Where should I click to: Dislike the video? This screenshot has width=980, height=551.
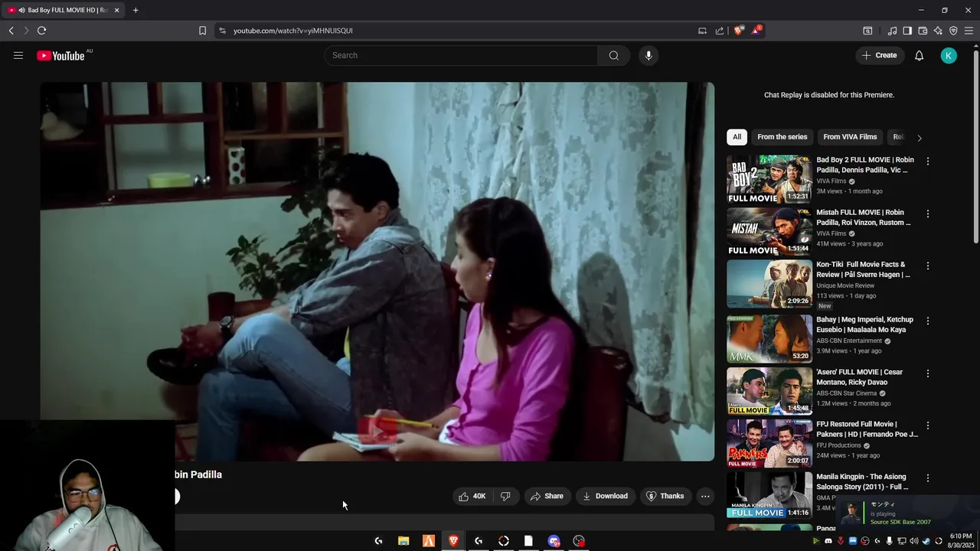pos(505,496)
